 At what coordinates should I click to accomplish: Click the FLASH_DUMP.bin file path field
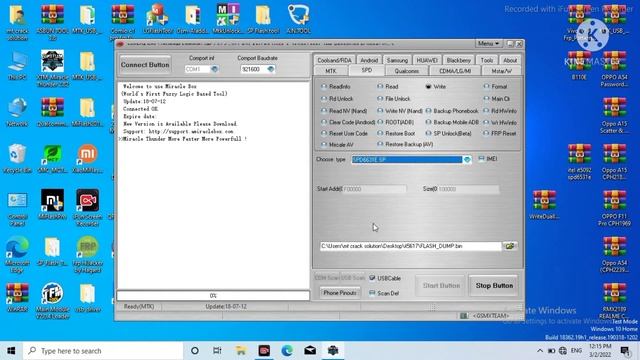[x=411, y=246]
